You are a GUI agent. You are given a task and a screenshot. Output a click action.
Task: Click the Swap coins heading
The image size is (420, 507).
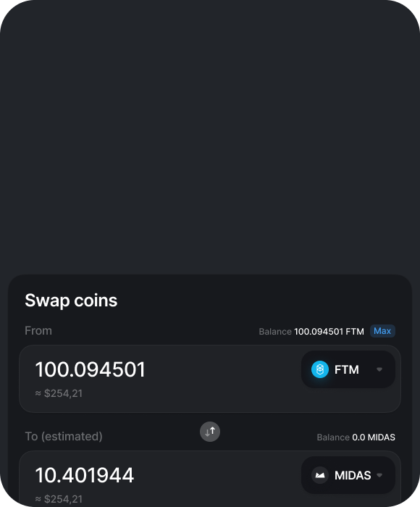click(71, 301)
